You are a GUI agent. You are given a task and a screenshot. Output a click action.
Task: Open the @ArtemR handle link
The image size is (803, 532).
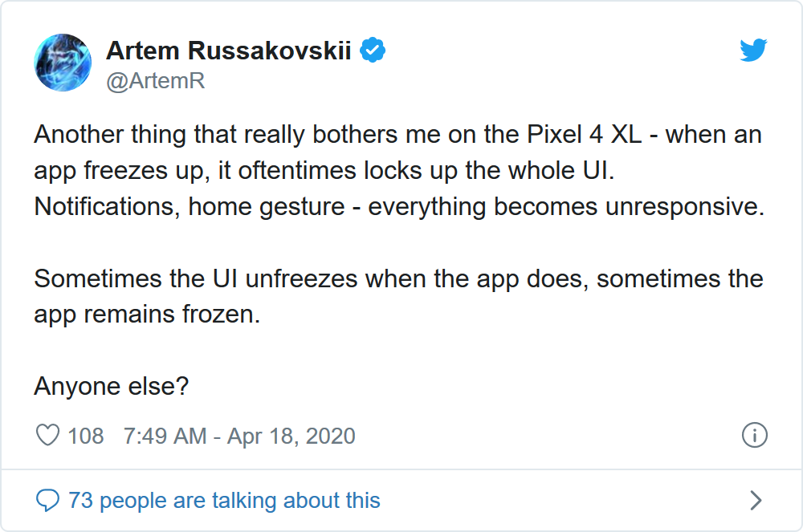(x=156, y=81)
